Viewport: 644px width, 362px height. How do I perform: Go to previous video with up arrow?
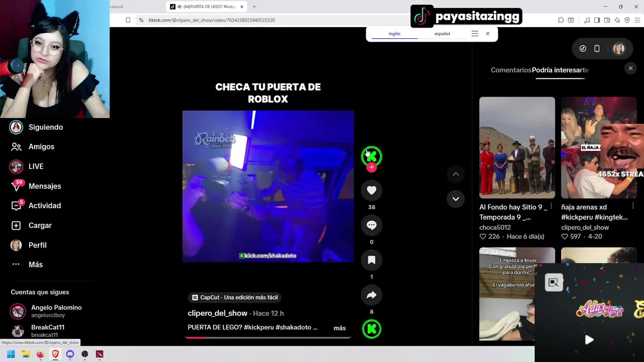click(x=455, y=174)
